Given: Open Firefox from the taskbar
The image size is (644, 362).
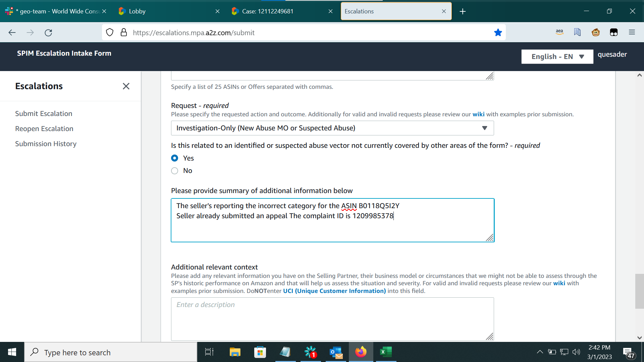Looking at the screenshot, I should tap(361, 352).
